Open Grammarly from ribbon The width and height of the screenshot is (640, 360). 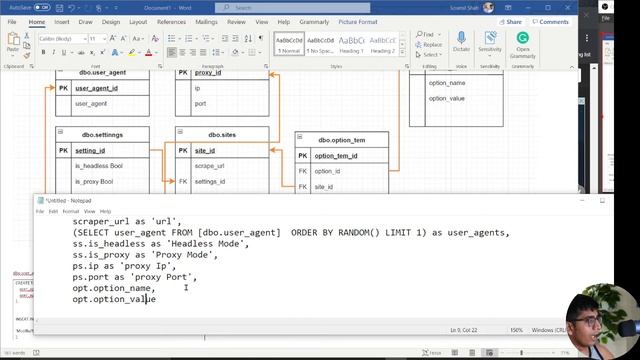point(522,45)
